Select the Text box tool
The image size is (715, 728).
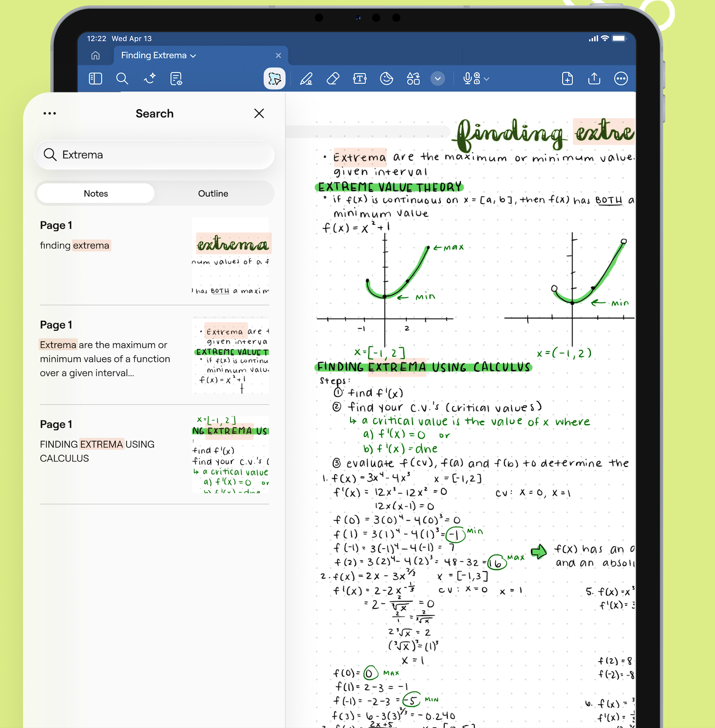point(360,79)
